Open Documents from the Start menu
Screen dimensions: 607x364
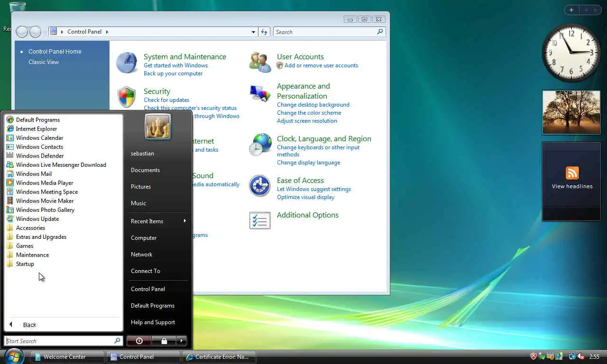(145, 170)
